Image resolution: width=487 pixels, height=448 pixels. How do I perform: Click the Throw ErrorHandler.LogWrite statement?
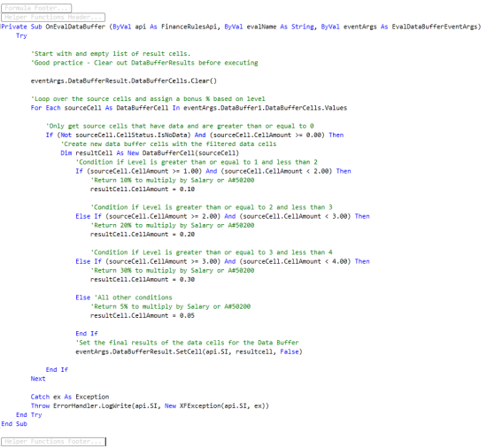(150, 406)
